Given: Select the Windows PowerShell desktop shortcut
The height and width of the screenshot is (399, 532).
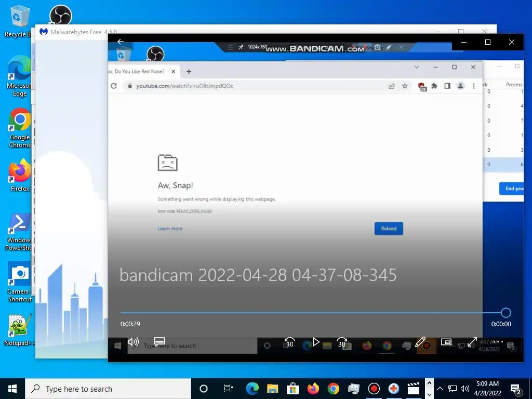Looking at the screenshot, I should point(19,232).
